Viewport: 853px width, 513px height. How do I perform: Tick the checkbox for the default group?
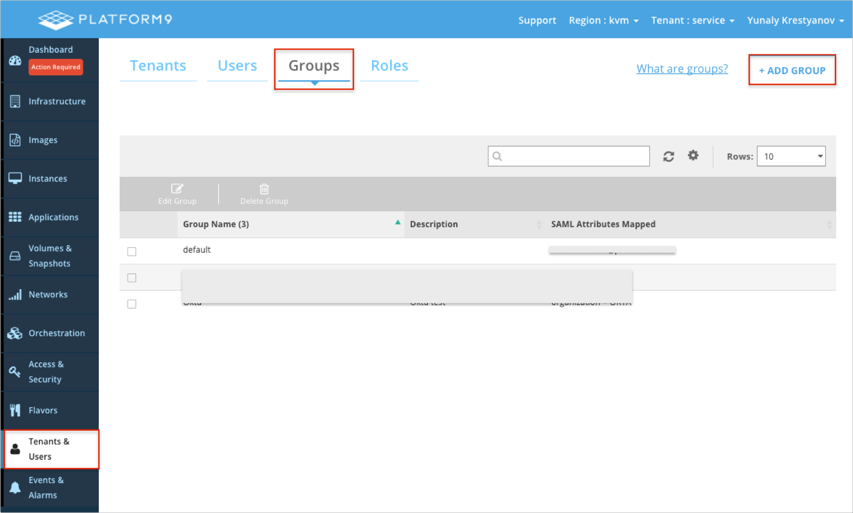click(132, 251)
